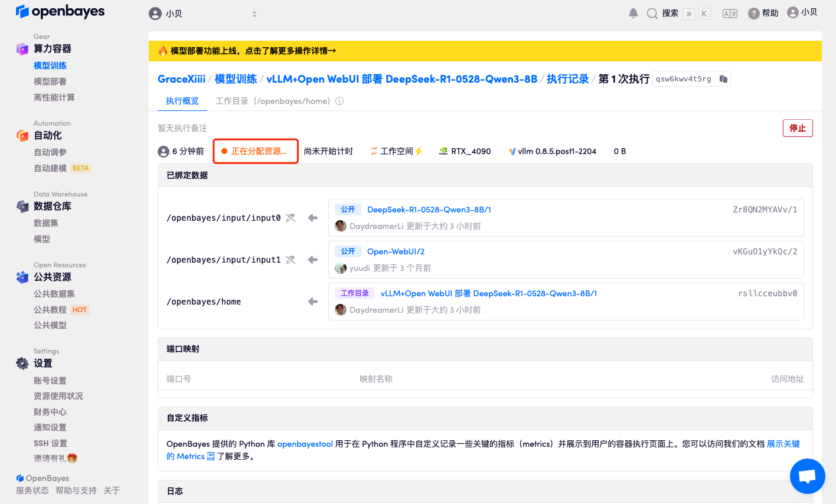Open vLLM+Open WebUI project breadcrumb

coord(401,79)
